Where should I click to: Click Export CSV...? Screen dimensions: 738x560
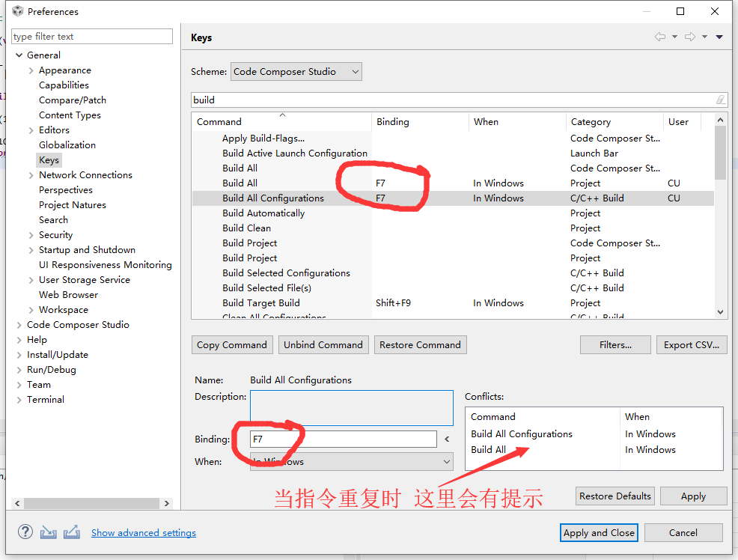pos(692,345)
